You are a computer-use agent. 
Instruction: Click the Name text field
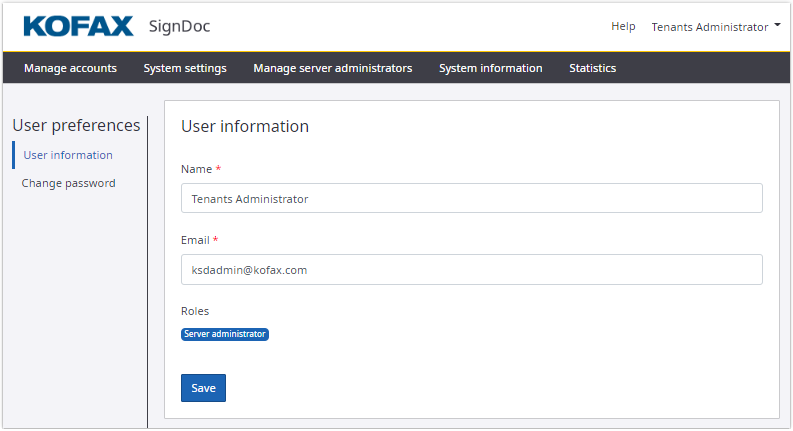click(471, 198)
